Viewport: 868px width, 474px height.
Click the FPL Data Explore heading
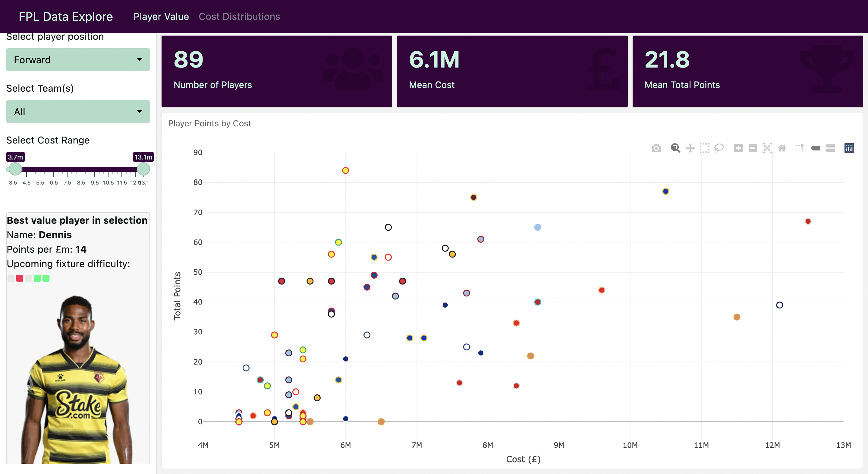[66, 16]
